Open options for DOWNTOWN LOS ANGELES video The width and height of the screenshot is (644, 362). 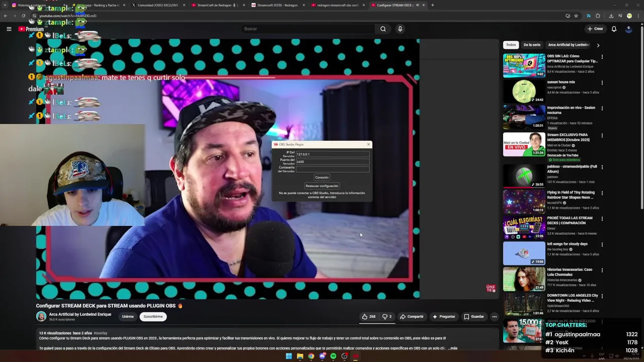(602, 297)
